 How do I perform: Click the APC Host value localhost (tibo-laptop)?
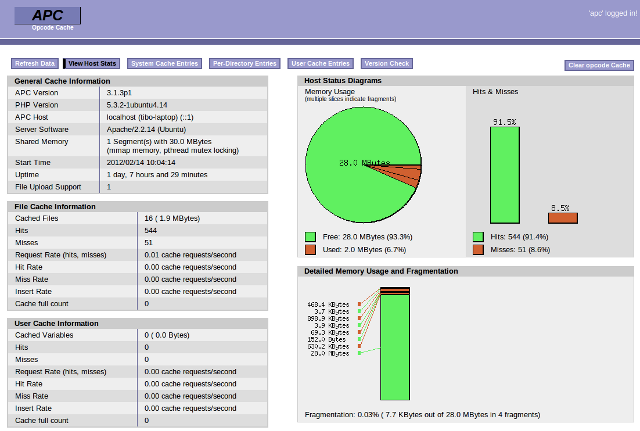(x=150, y=117)
